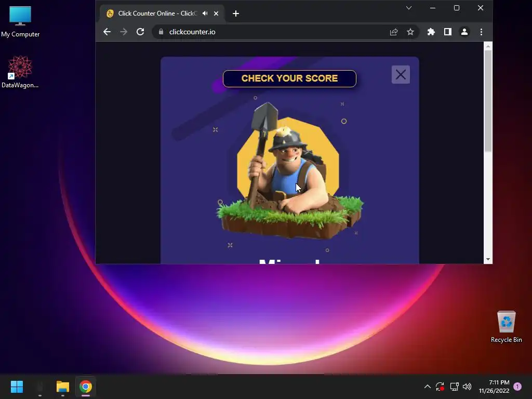The width and height of the screenshot is (532, 399).
Task: Close the Chrome window
Action: (481, 8)
